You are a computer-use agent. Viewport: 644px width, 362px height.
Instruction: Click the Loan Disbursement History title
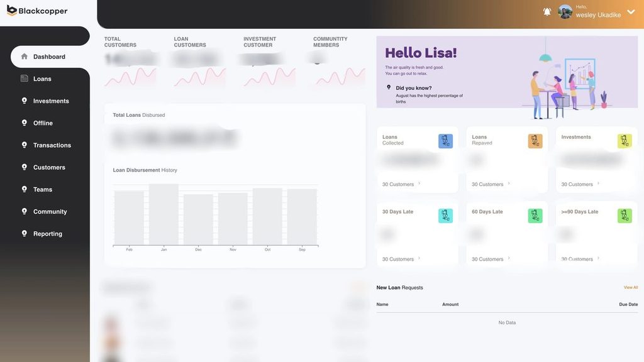pos(145,170)
